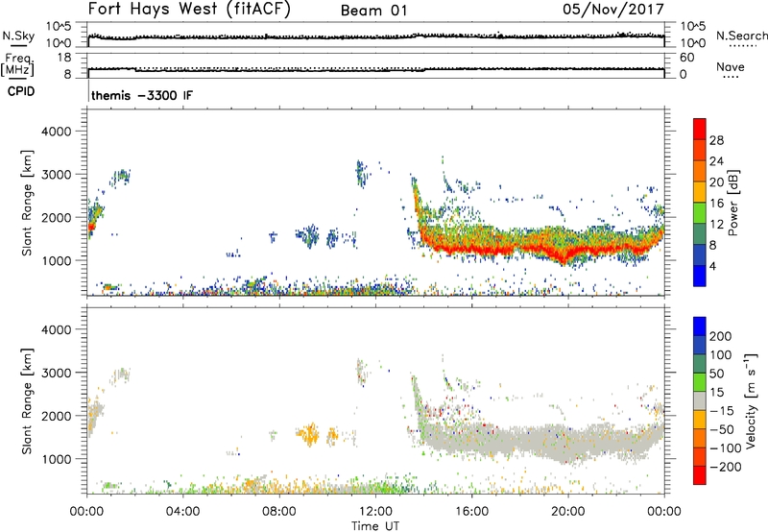Click the orange velocity patch near 09:00
The height and width of the screenshot is (532, 768).
pos(309,433)
